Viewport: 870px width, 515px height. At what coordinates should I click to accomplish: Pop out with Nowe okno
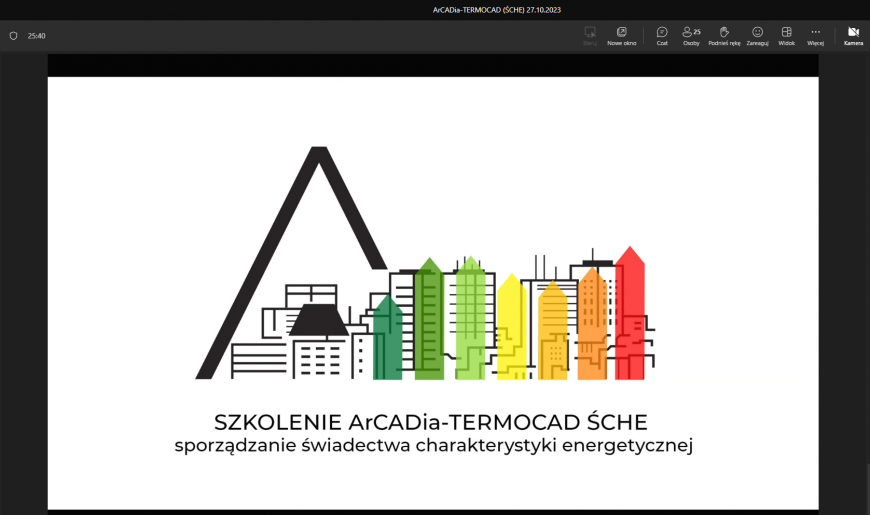[x=621, y=36]
